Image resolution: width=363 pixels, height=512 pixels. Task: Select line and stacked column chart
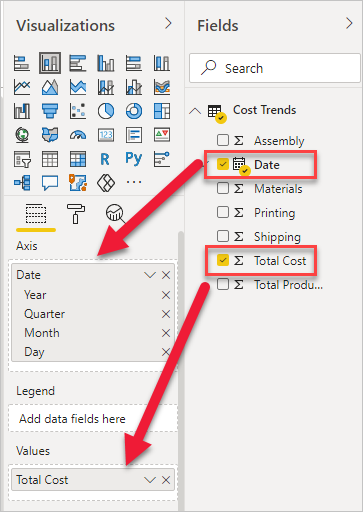point(106,87)
